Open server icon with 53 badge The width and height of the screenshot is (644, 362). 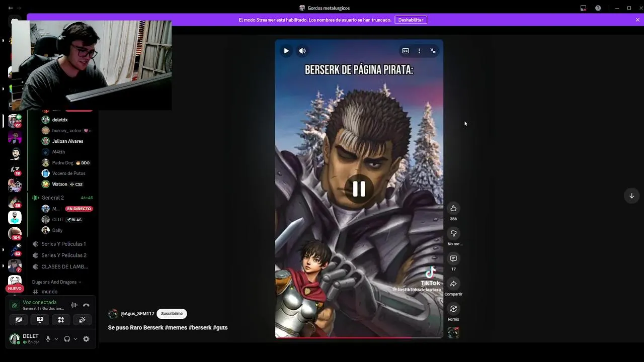(x=15, y=250)
